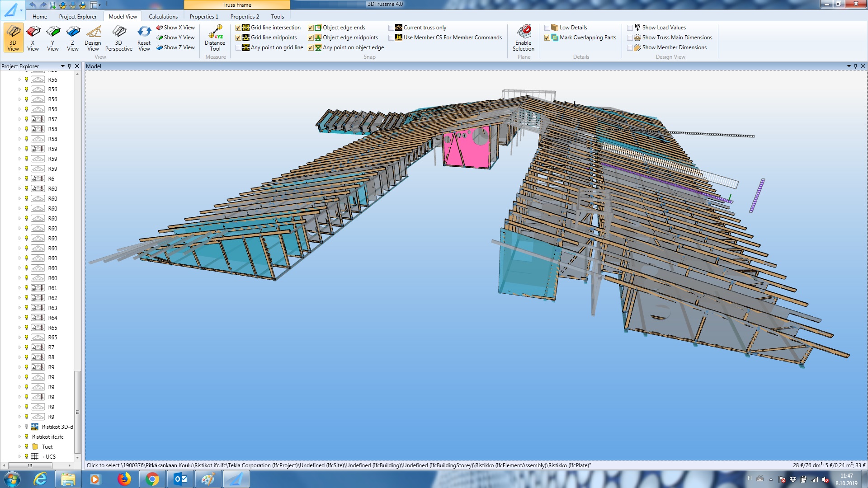Click Show Z View button

click(175, 47)
